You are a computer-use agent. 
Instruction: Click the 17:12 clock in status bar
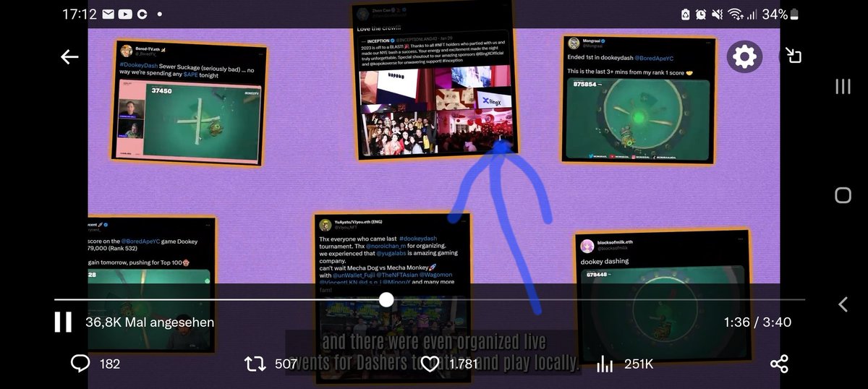point(80,14)
